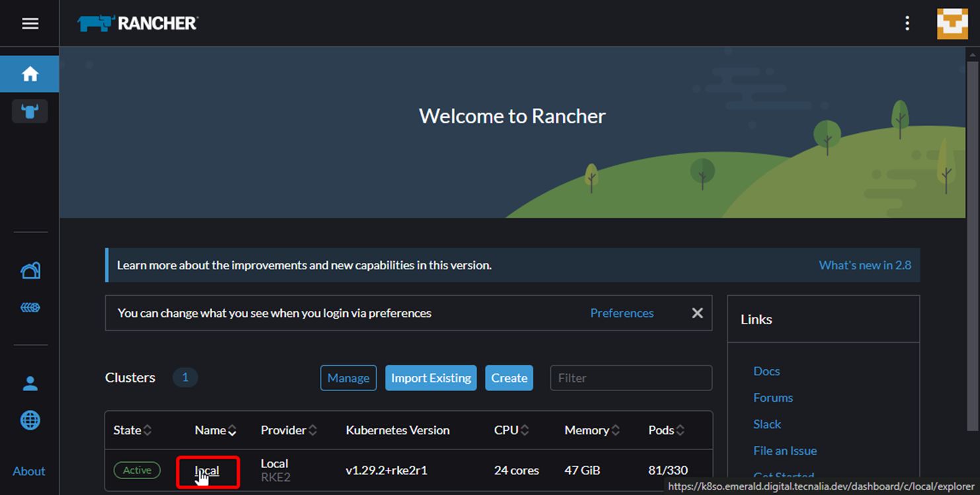Select the 24 cores CPU cell

(x=516, y=471)
